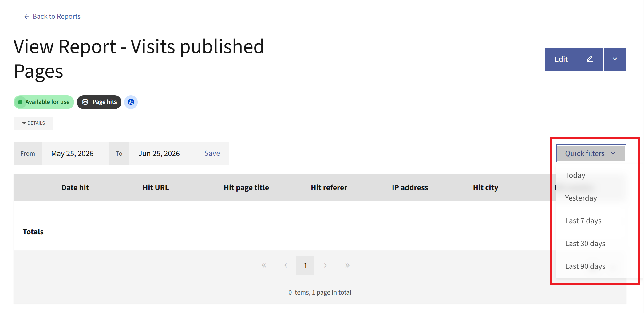Click the Page hits database icon
This screenshot has height=313, width=644.
85,102
